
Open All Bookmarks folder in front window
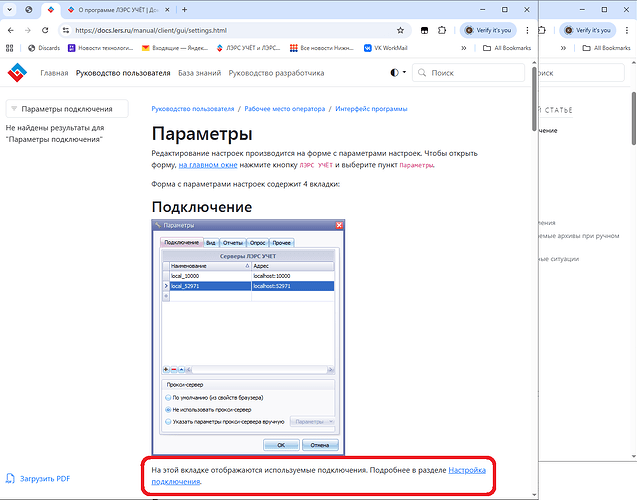pyautogui.click(x=507, y=48)
